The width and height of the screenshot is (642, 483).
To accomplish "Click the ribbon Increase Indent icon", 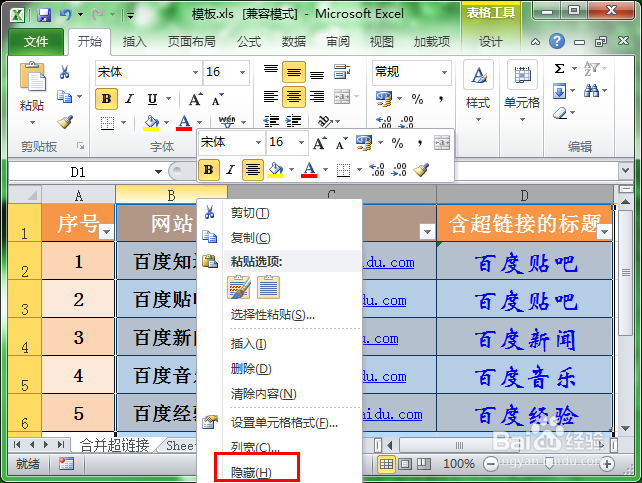I will point(293,121).
